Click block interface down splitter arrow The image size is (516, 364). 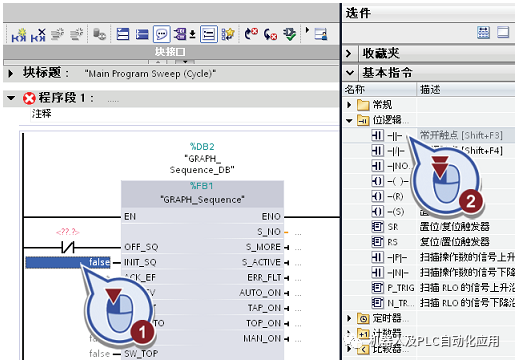[x=185, y=62]
